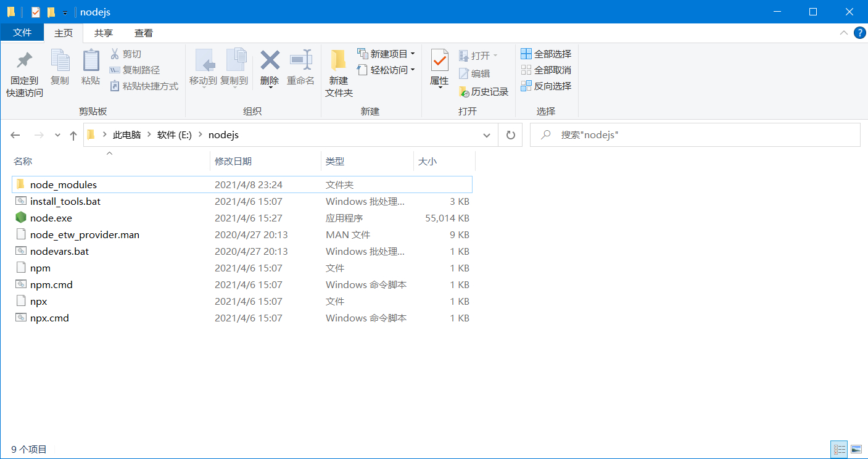
Task: Go forward with the right arrow
Action: point(38,135)
